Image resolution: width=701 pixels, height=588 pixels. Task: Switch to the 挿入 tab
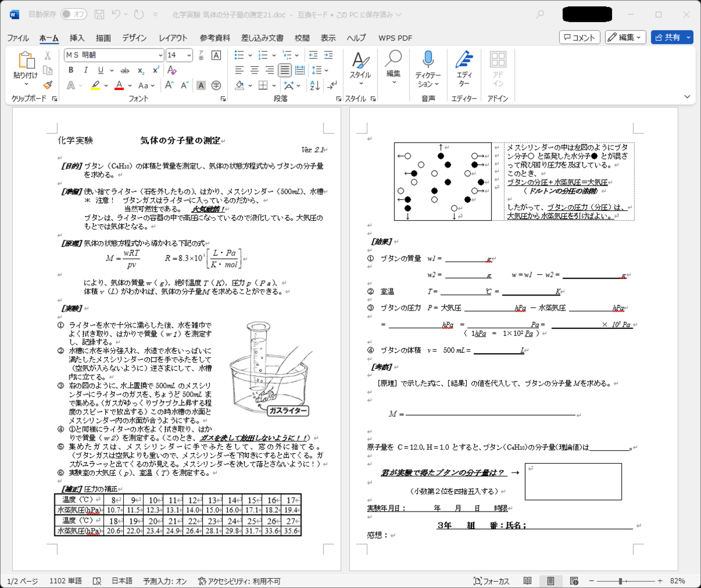[77, 38]
